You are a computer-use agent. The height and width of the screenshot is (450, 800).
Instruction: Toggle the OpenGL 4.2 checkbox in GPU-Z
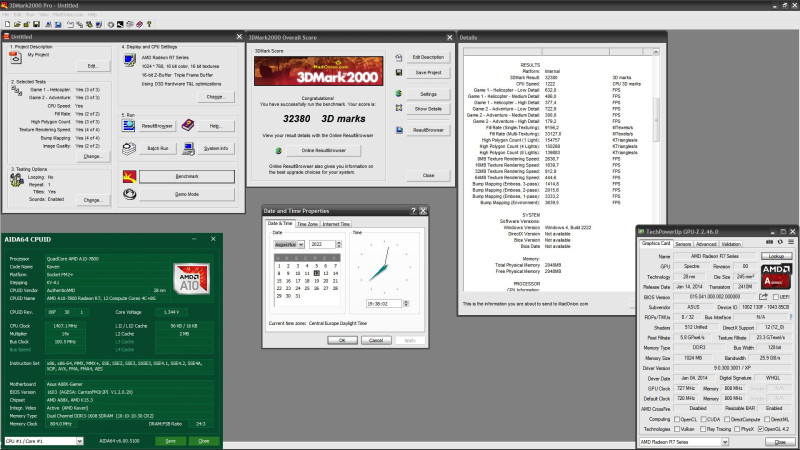click(x=761, y=429)
